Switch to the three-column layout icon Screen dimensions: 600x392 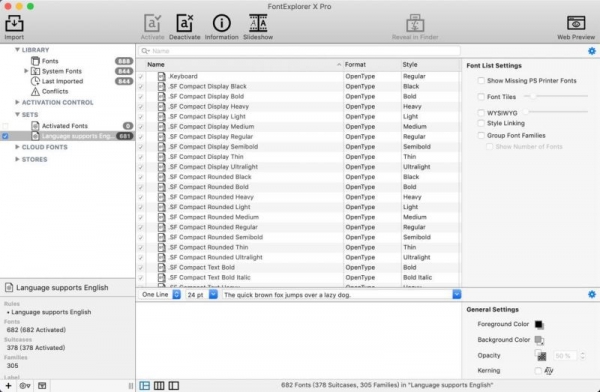click(x=159, y=385)
